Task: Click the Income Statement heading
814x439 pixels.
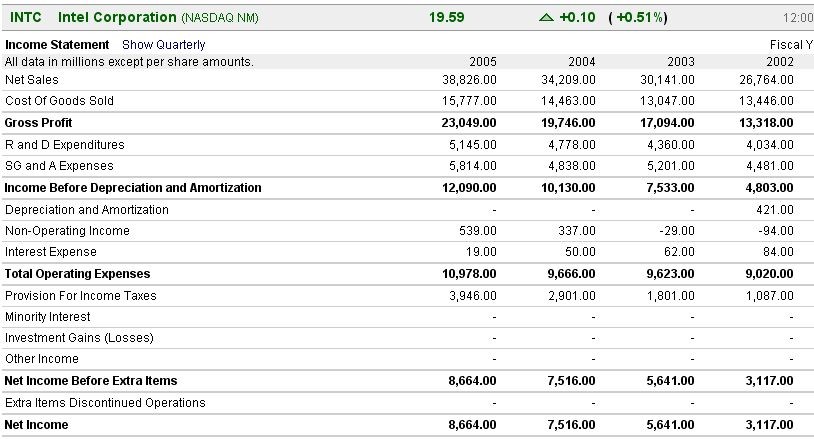Action: click(x=57, y=45)
